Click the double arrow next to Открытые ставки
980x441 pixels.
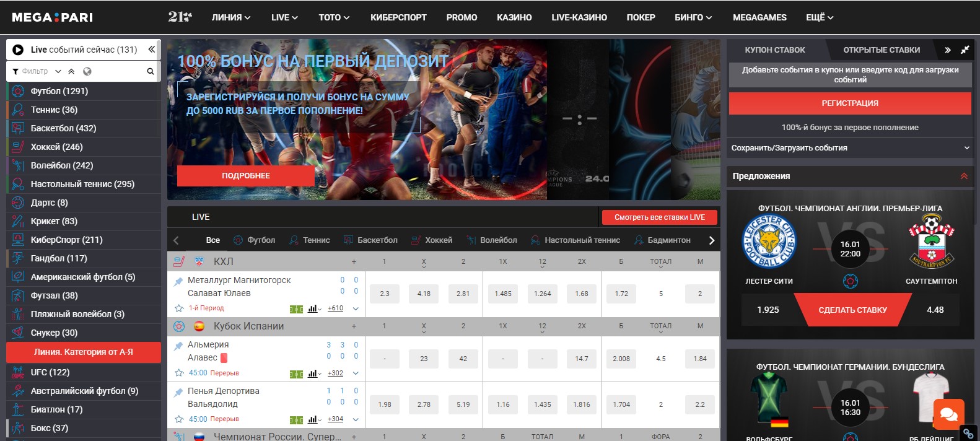pos(947,50)
